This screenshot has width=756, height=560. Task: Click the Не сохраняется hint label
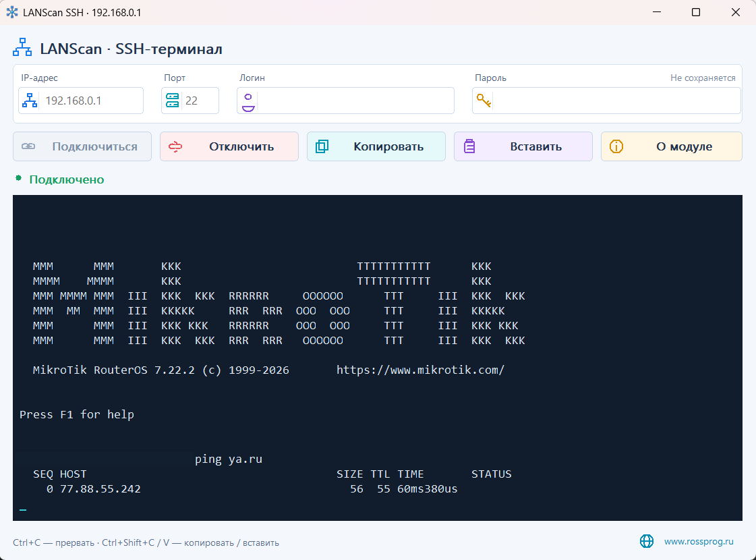(703, 78)
